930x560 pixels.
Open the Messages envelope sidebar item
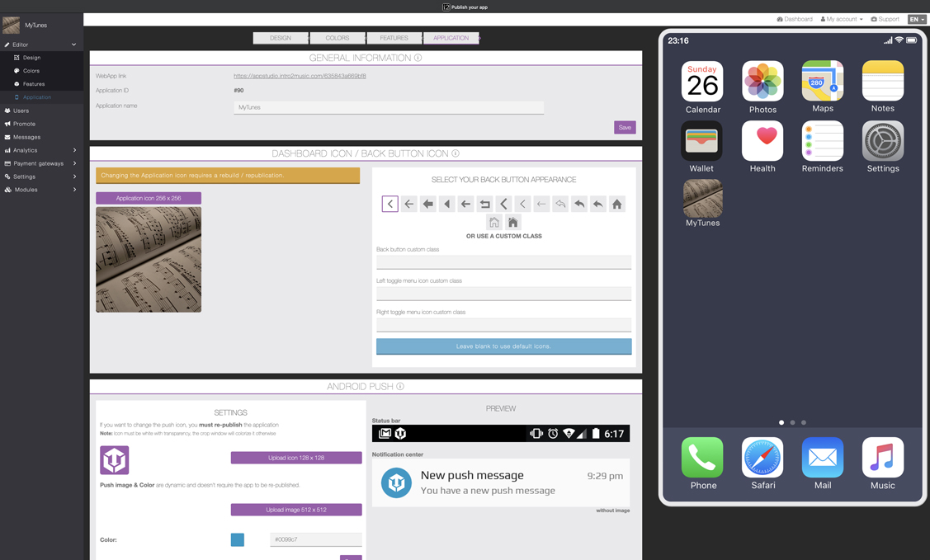26,137
